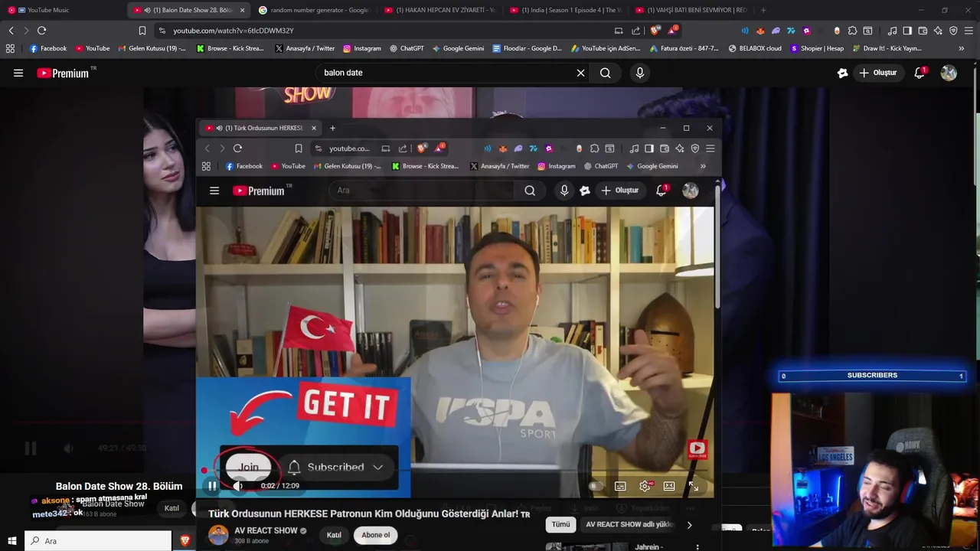
Task: Enter fullscreen on the front video
Action: click(693, 486)
